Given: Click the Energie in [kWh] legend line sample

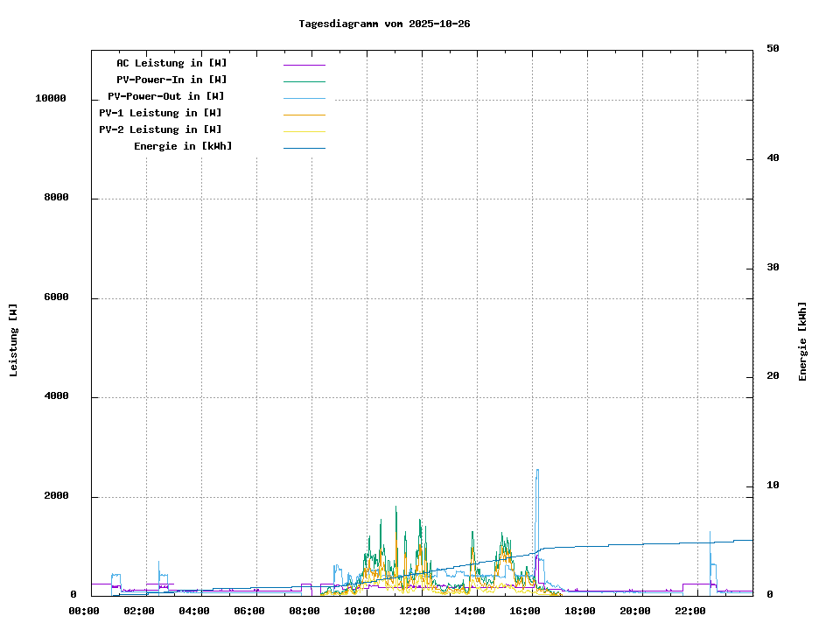Looking at the screenshot, I should (304, 148).
